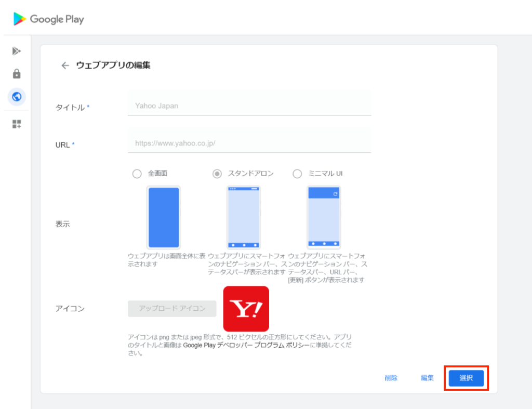
Task: Click the 削除 button
Action: point(391,378)
